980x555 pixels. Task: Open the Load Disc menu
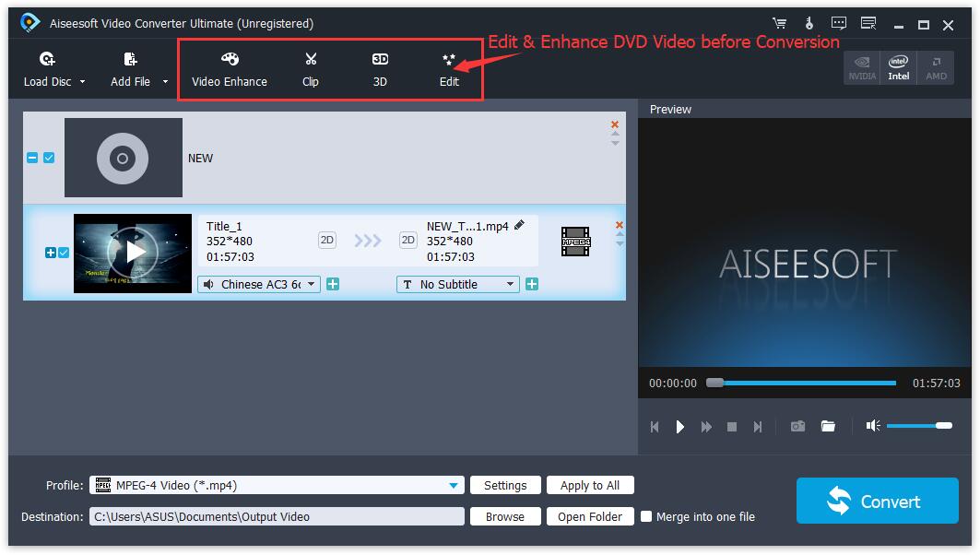(54, 69)
